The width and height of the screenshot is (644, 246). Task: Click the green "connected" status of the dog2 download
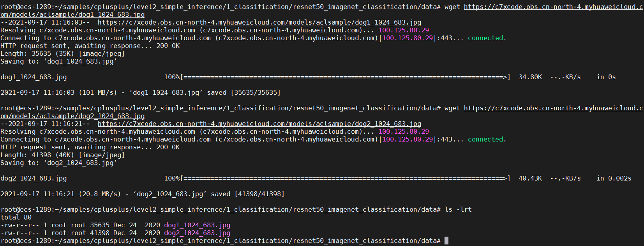pos(485,140)
